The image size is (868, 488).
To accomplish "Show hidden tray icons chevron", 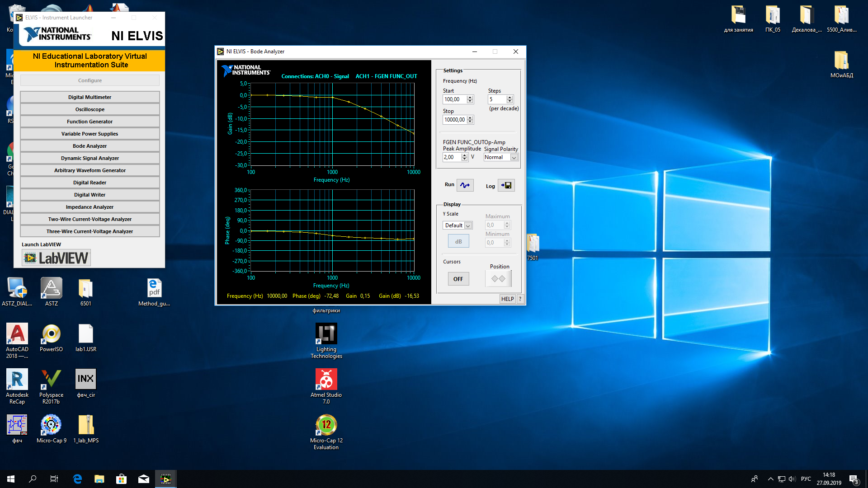I will (770, 479).
